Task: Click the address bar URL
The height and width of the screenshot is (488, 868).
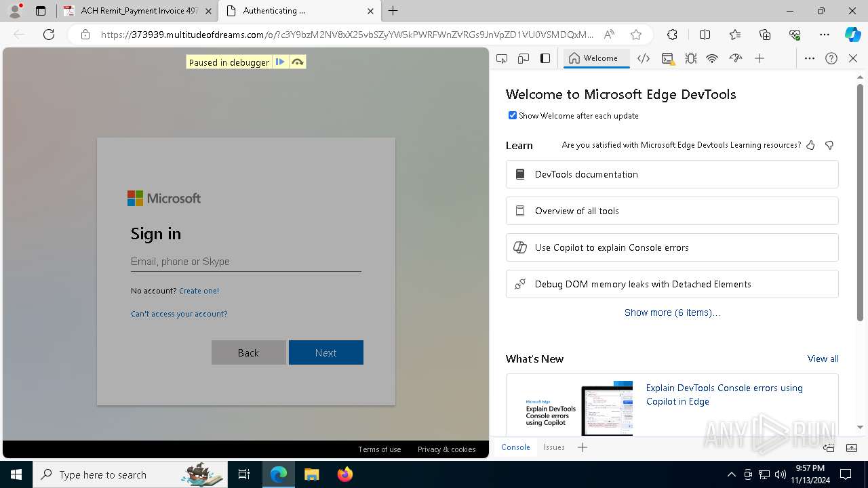Action: click(346, 35)
